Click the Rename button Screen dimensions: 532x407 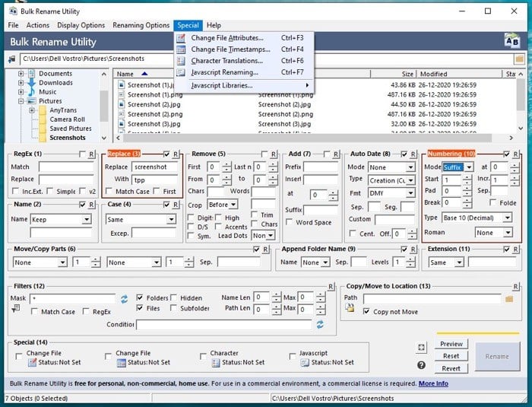(497, 356)
